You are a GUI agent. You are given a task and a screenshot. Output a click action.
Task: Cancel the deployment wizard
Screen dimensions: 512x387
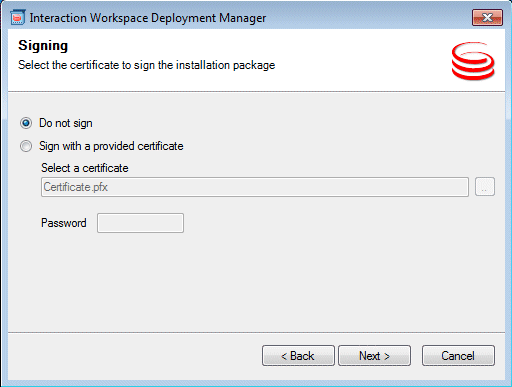[458, 356]
